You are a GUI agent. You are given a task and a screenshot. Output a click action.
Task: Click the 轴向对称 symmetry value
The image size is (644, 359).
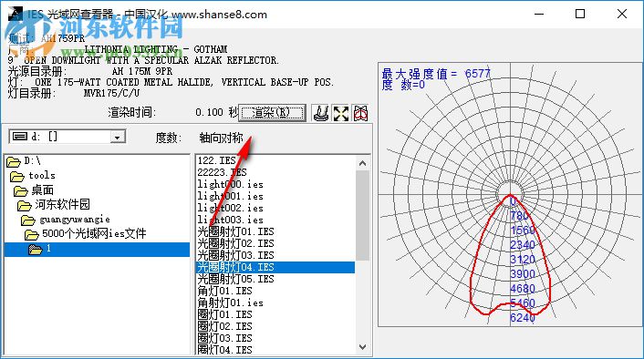tap(221, 138)
